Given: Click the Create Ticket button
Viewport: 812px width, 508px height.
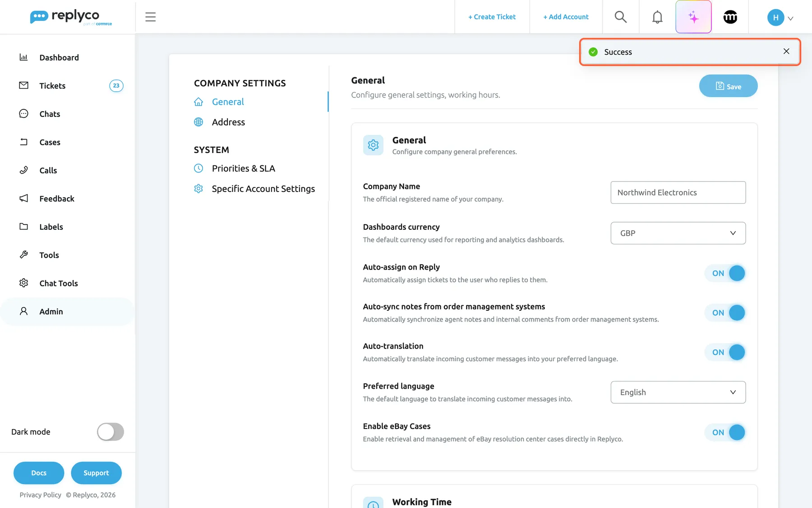Looking at the screenshot, I should point(492,17).
